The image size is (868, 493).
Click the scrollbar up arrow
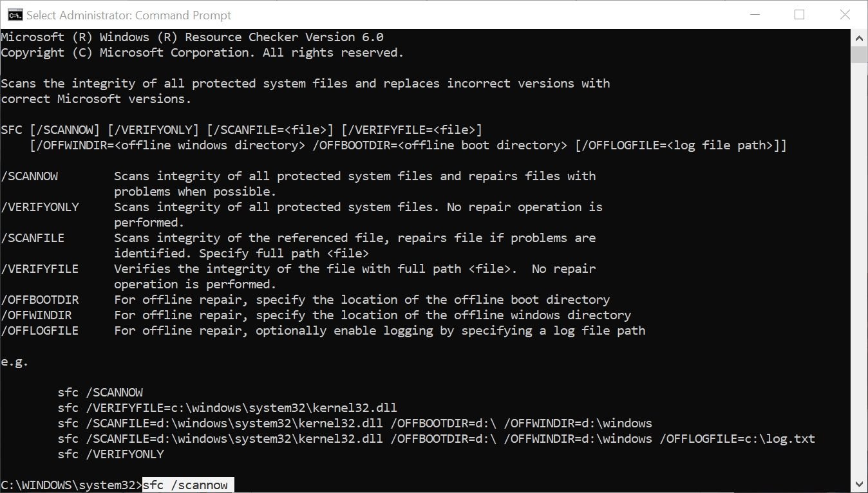(860, 37)
